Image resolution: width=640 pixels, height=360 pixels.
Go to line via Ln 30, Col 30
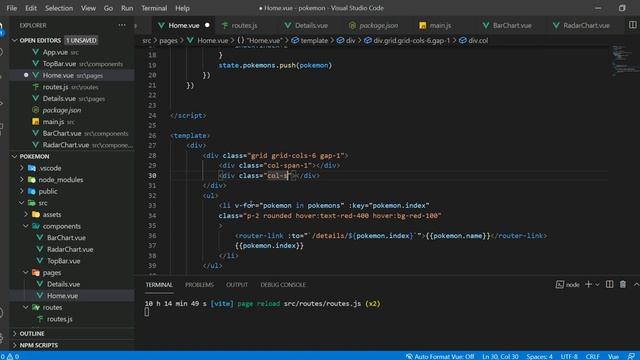500,356
